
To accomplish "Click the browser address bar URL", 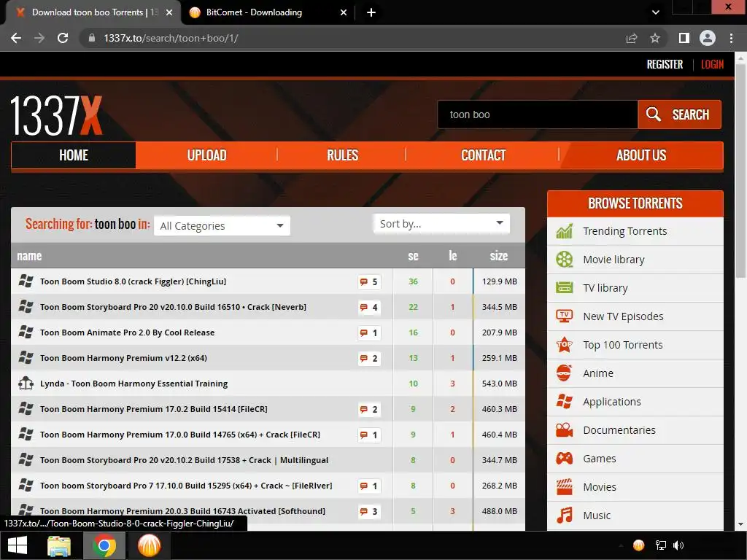I will click(171, 38).
